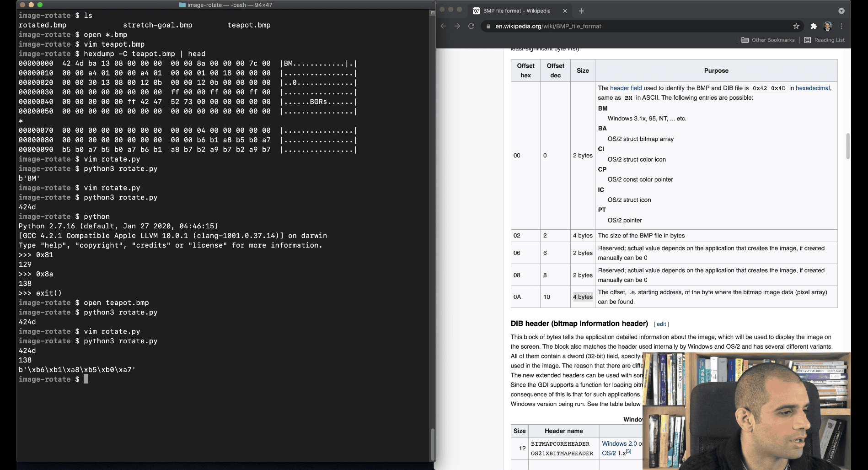The height and width of the screenshot is (470, 868).
Task: Click b'\xb6\xb1\xa8\xb5\xb0\xa7' output line
Action: (x=77, y=369)
